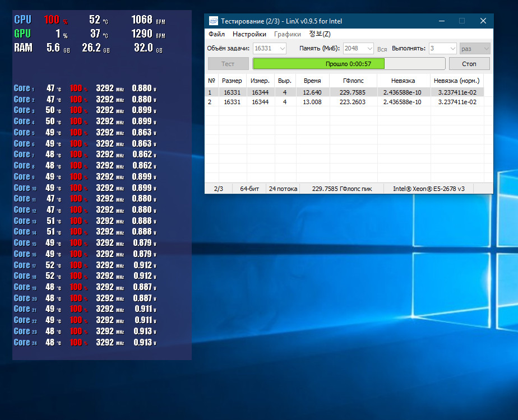The height and width of the screenshot is (420, 518).
Task: Click the Core 13 label in overlay
Action: click(25, 221)
